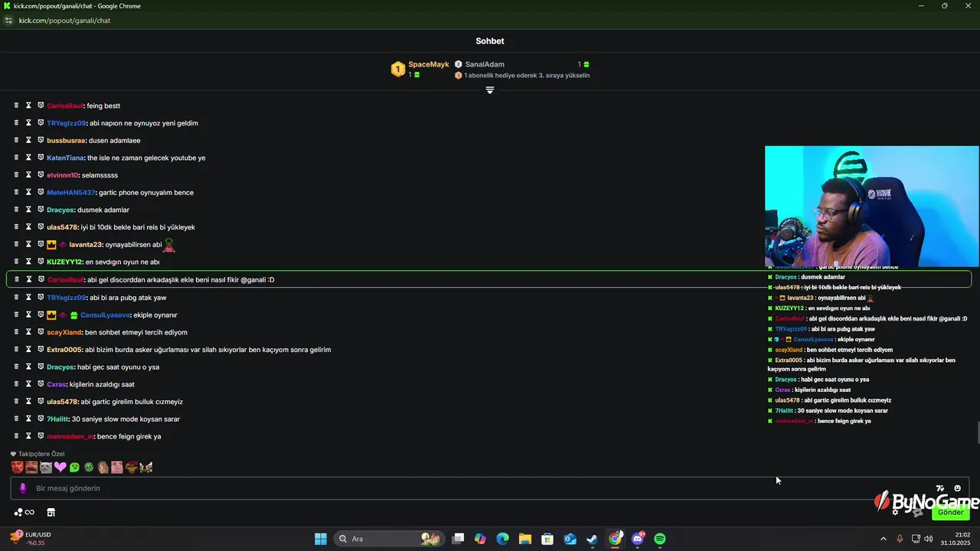Open the emoji picker smiley icon
The width and height of the screenshot is (980, 551).
pyautogui.click(x=957, y=488)
